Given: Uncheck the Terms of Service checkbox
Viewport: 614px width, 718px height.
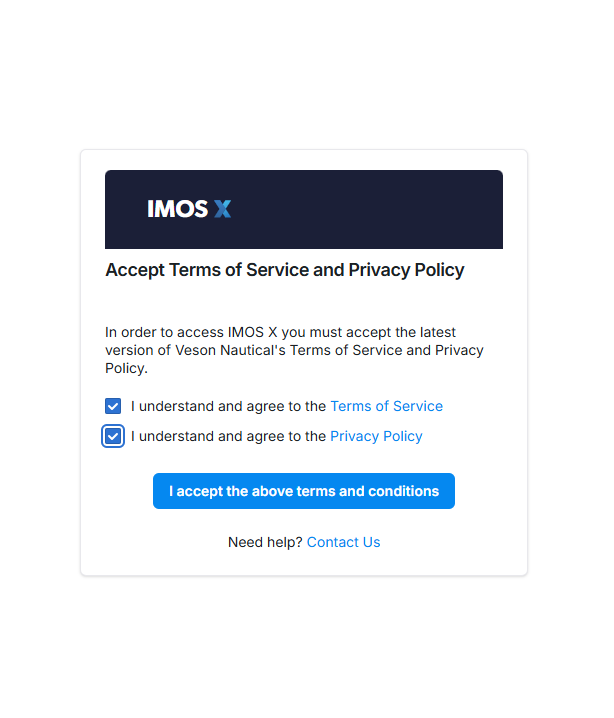Looking at the screenshot, I should point(113,406).
